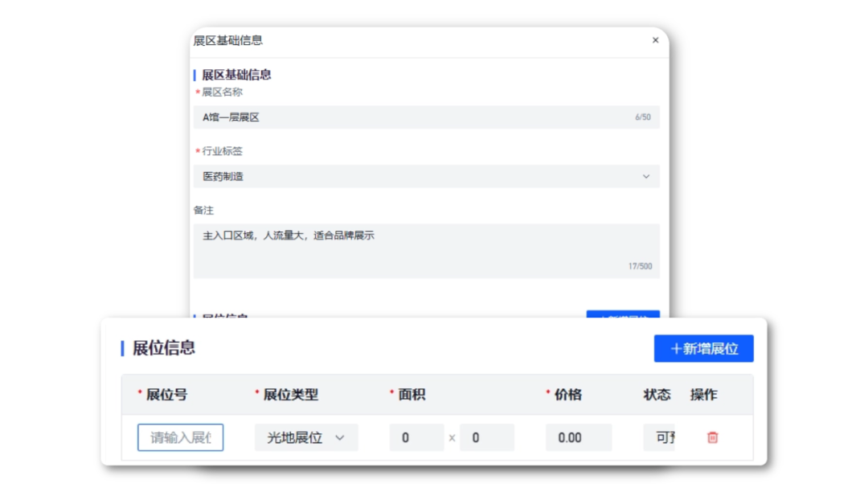The height and width of the screenshot is (484, 868).
Task: Select the 展位号 input field
Action: (x=180, y=437)
